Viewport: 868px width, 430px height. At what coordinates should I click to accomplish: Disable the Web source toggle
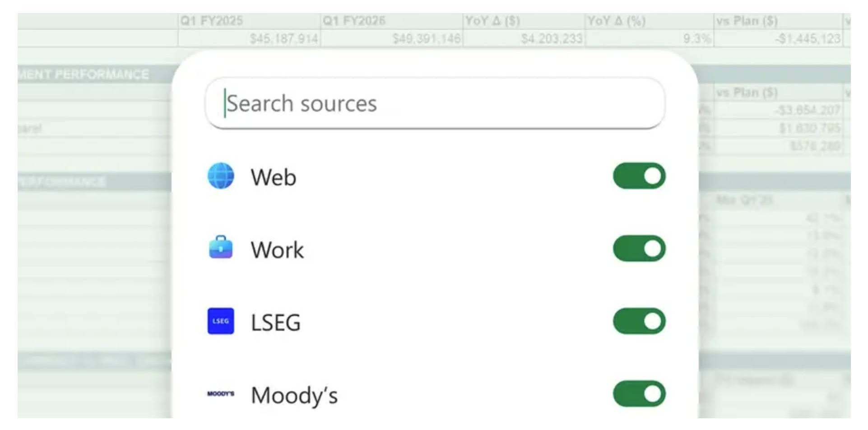(x=639, y=176)
